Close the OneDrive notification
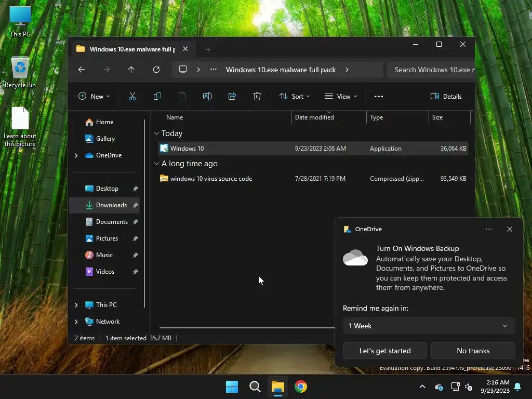The width and height of the screenshot is (532, 399). [510, 229]
